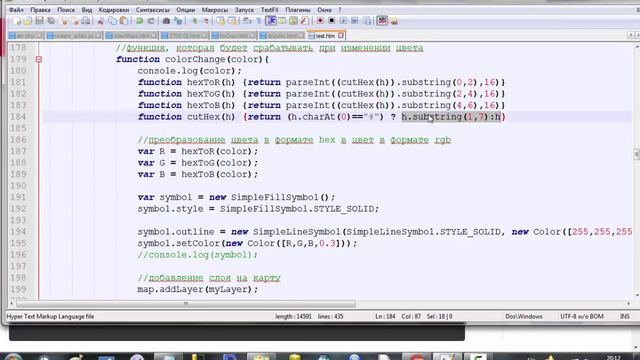The height and width of the screenshot is (360, 640).
Task: Click the horizontal scrollbar thumb
Action: point(186,304)
